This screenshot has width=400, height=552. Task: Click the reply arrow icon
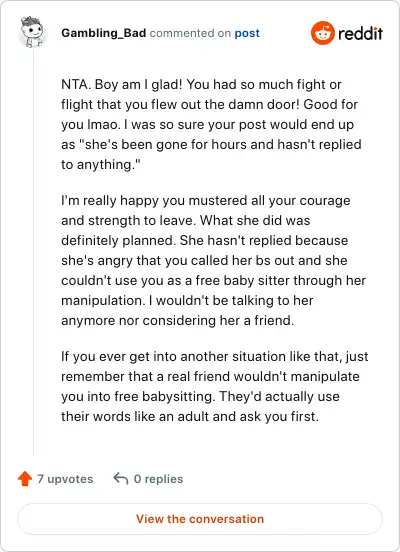click(121, 479)
